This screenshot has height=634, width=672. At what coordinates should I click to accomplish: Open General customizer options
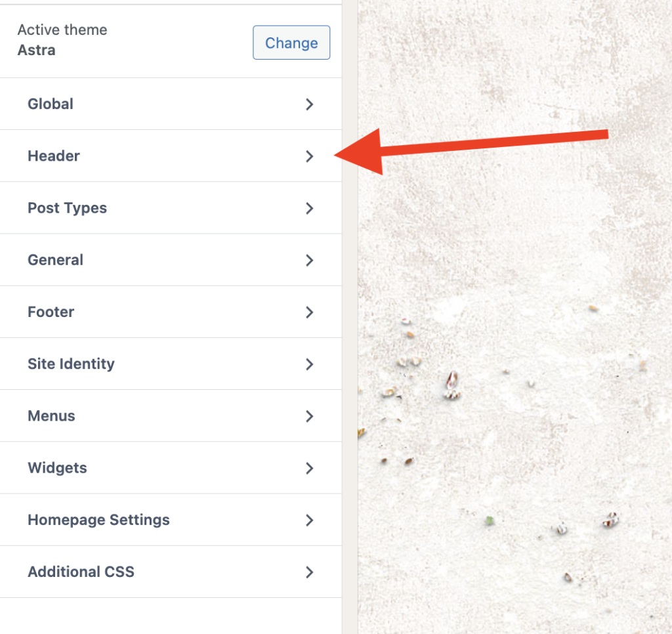click(171, 260)
